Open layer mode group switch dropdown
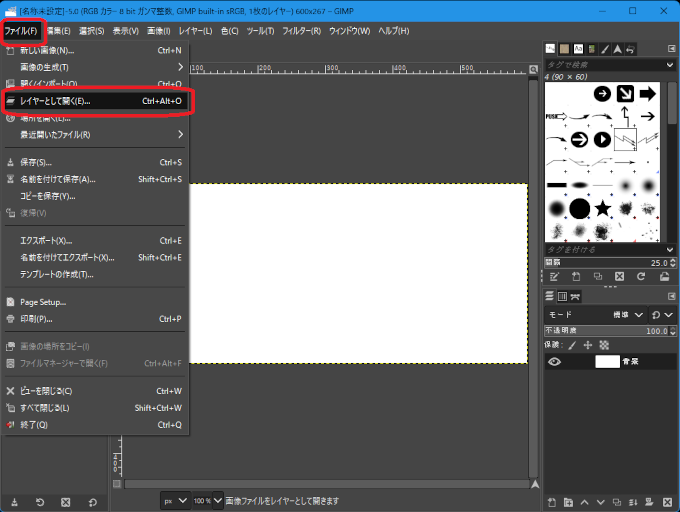This screenshot has height=512, width=680. point(662,315)
